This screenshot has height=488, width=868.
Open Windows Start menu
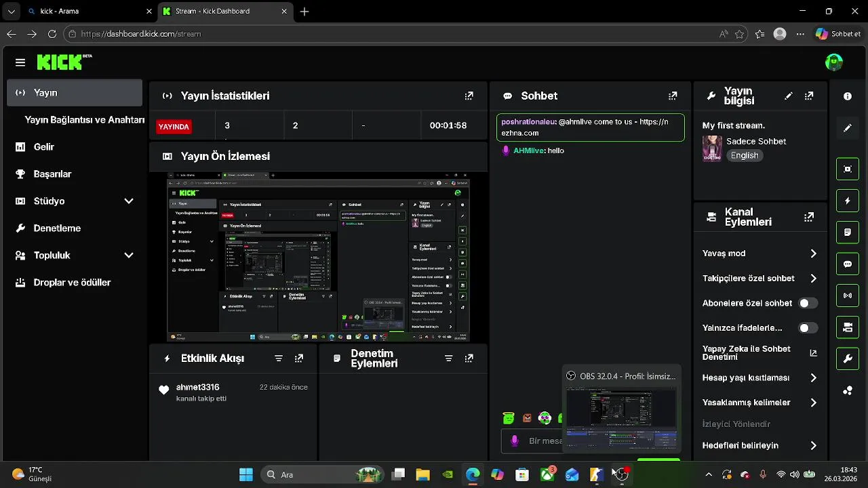point(246,474)
